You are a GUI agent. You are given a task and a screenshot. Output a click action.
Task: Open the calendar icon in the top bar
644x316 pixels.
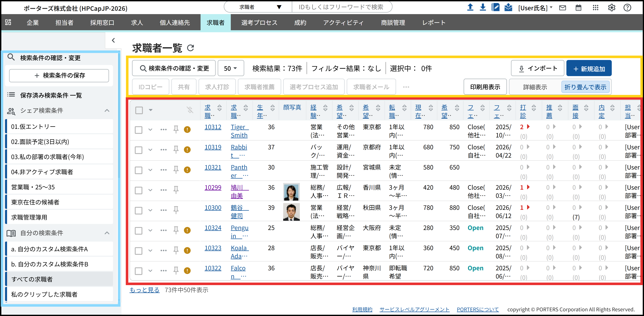pyautogui.click(x=578, y=8)
